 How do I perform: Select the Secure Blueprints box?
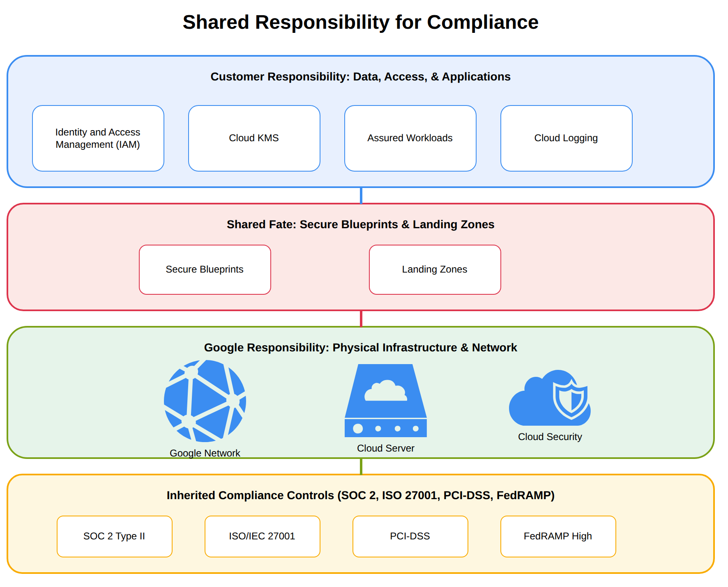click(x=205, y=270)
